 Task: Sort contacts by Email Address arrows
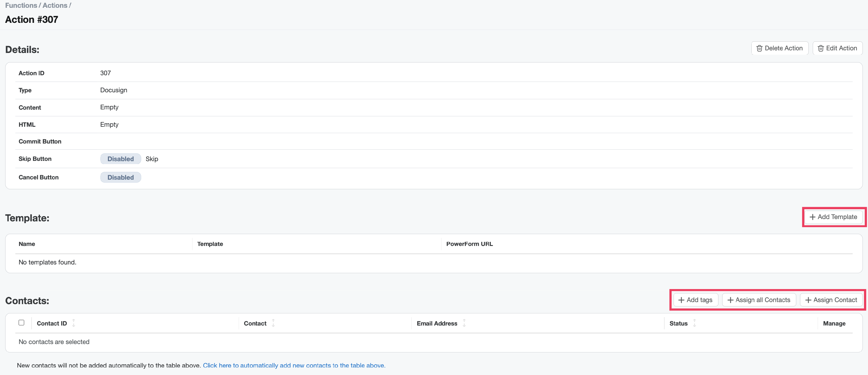tap(464, 323)
